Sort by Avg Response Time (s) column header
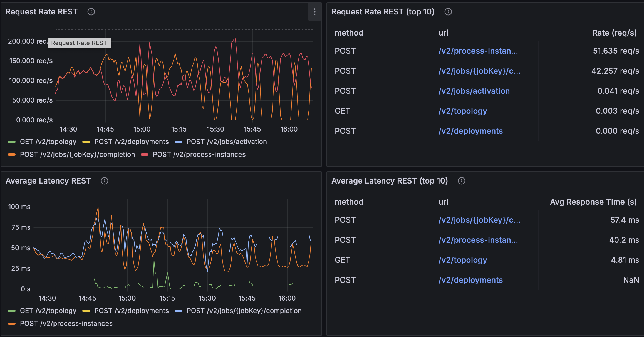This screenshot has height=337, width=644. click(593, 202)
